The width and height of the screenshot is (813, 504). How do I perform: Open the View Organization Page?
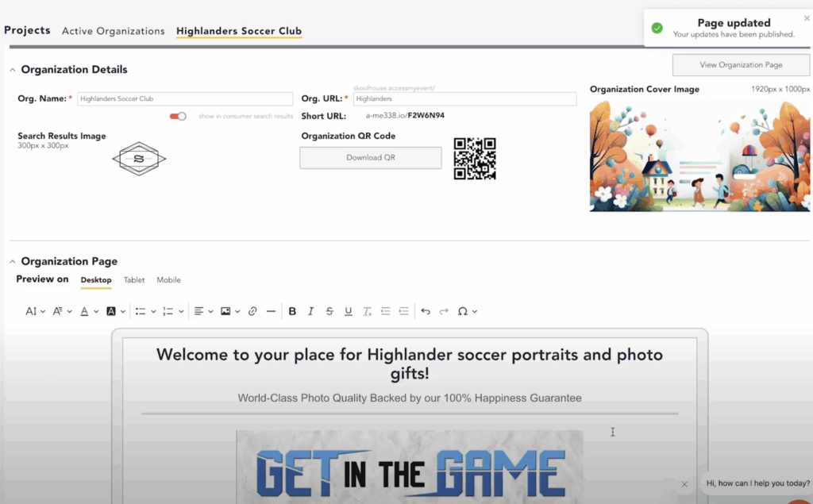[740, 64]
